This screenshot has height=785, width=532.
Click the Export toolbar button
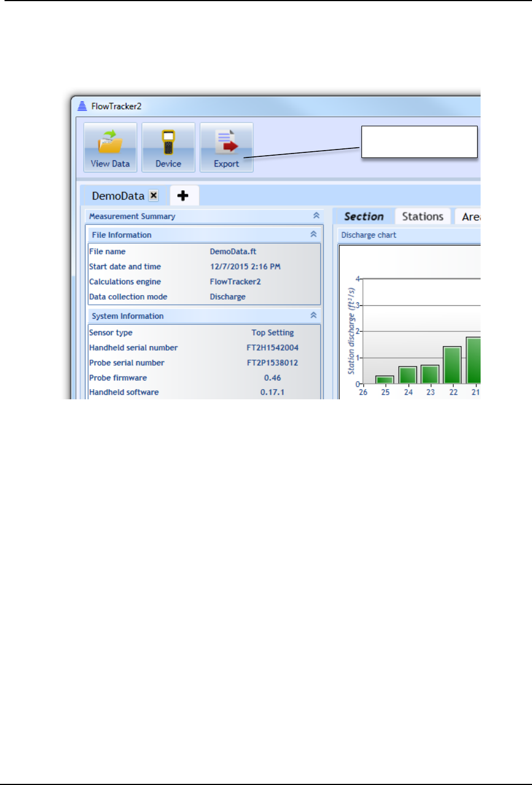pyautogui.click(x=227, y=147)
